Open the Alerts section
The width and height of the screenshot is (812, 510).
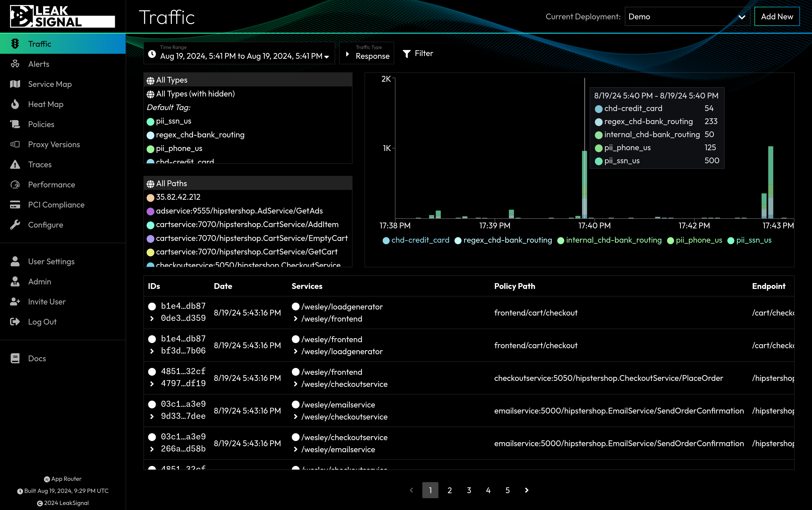tap(39, 64)
